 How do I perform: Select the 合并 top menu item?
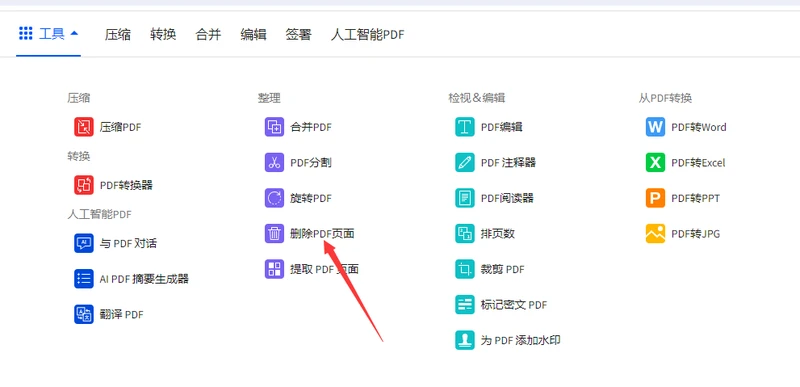pyautogui.click(x=208, y=35)
